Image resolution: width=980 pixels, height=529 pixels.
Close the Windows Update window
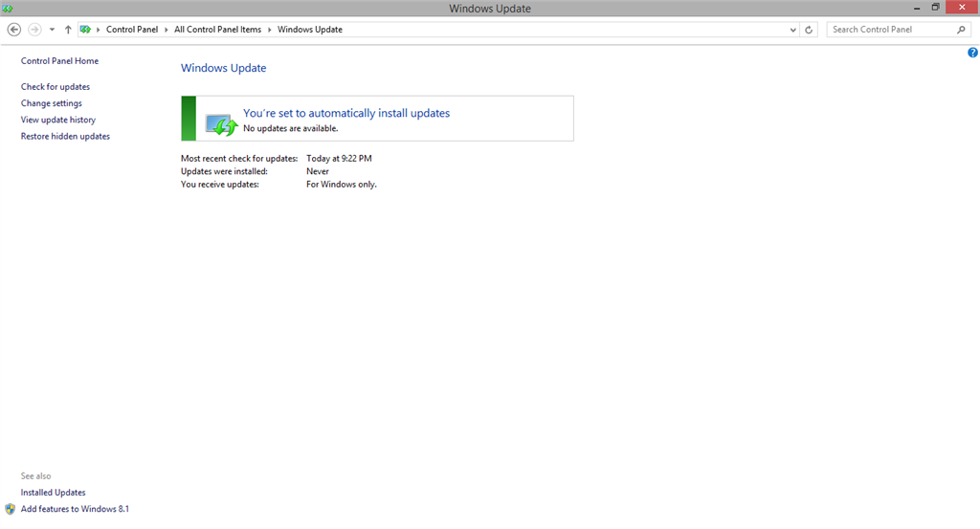coord(962,8)
